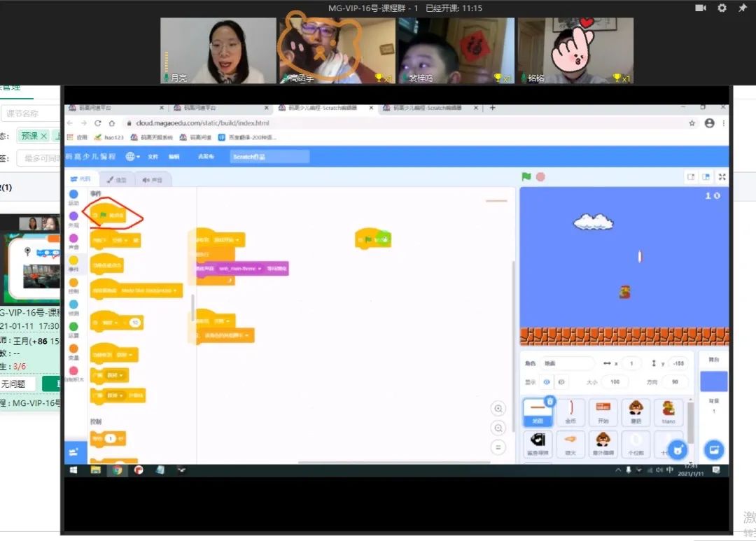The width and height of the screenshot is (756, 541).
Task: Select the purple Looks category circle
Action: [x=73, y=216]
